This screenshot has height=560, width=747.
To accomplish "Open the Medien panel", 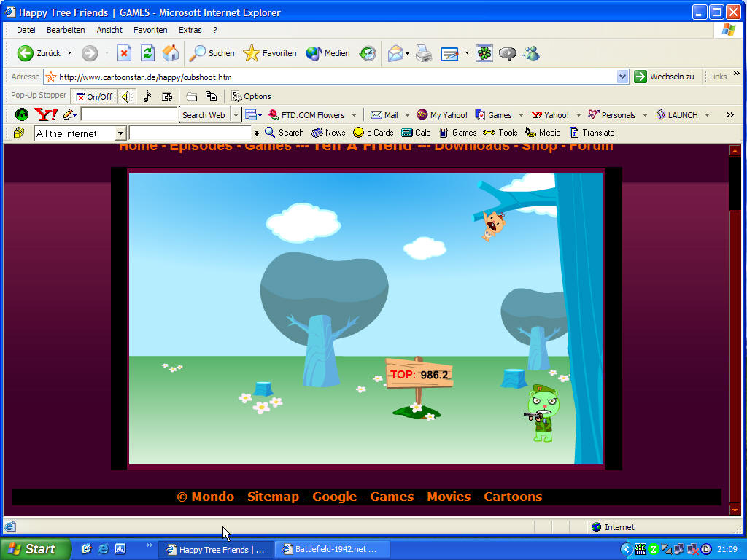I will tap(328, 53).
